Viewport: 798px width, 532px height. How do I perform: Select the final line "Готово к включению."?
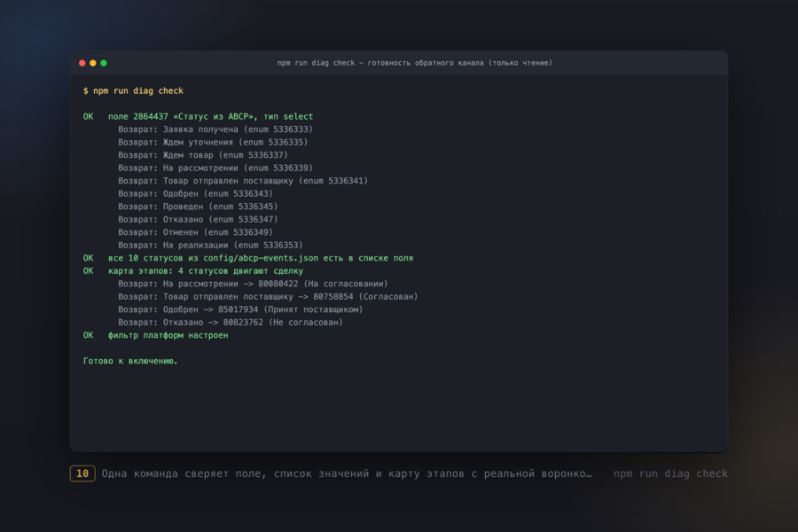[x=130, y=361]
